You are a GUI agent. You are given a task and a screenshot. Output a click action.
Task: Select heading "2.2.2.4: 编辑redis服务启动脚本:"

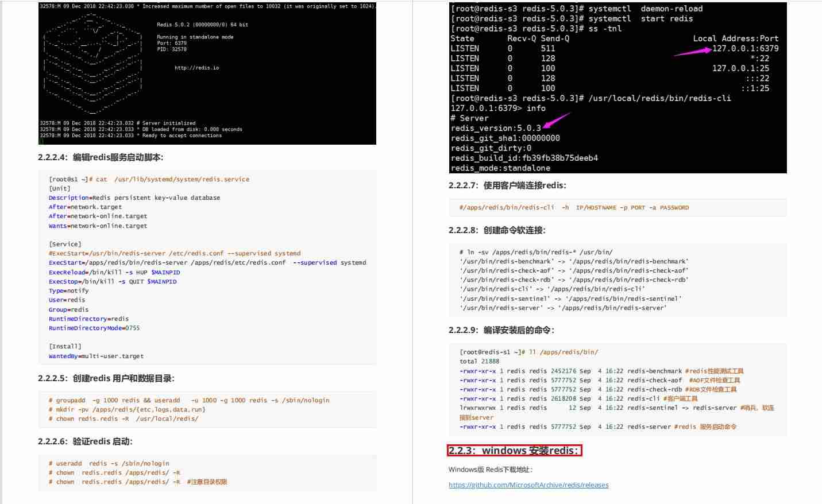[x=101, y=157]
